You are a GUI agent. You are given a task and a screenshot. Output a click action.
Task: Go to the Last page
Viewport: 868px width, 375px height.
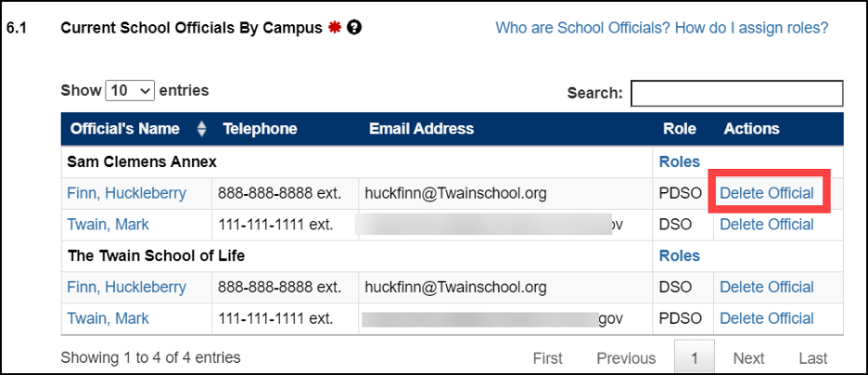pyautogui.click(x=813, y=358)
